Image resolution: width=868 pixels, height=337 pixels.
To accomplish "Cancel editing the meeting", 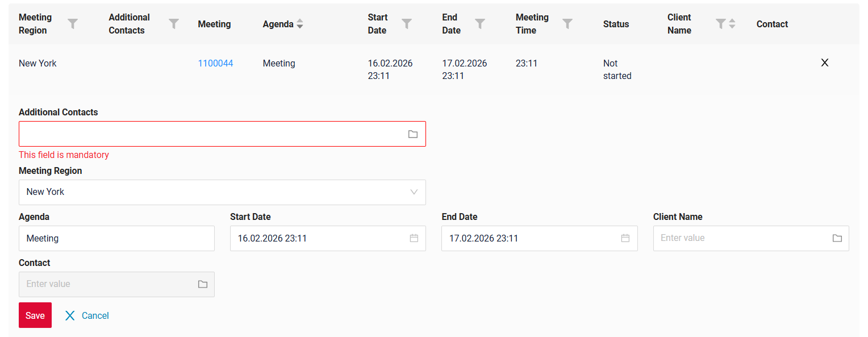I will (87, 315).
